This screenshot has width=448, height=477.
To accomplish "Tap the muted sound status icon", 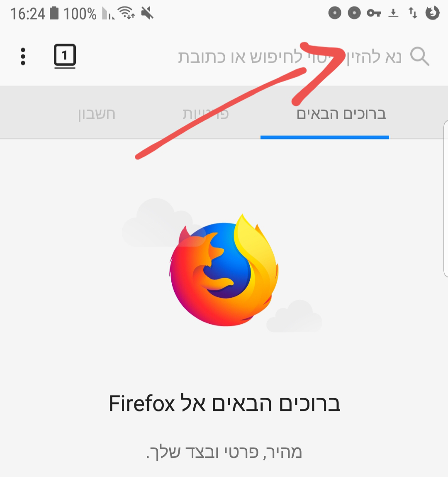I will tap(147, 13).
